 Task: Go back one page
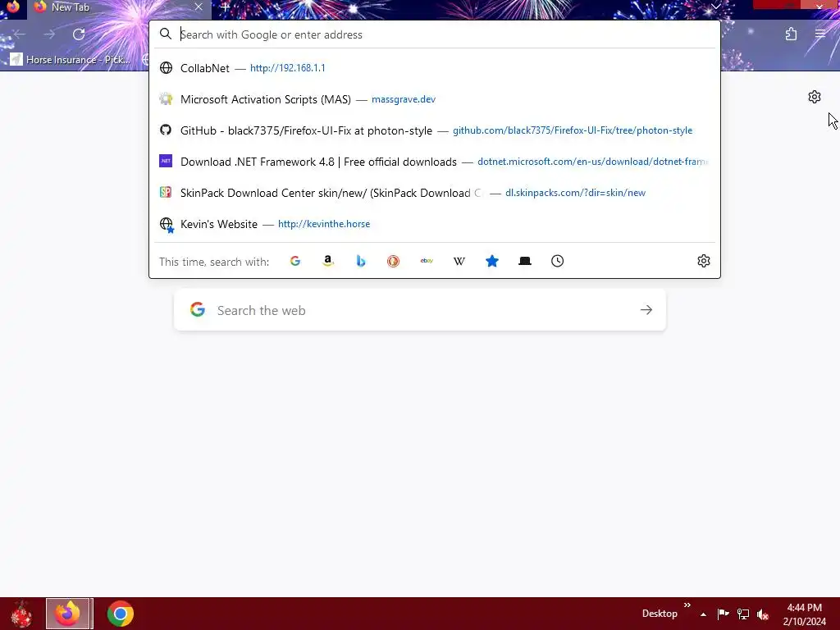pos(20,34)
